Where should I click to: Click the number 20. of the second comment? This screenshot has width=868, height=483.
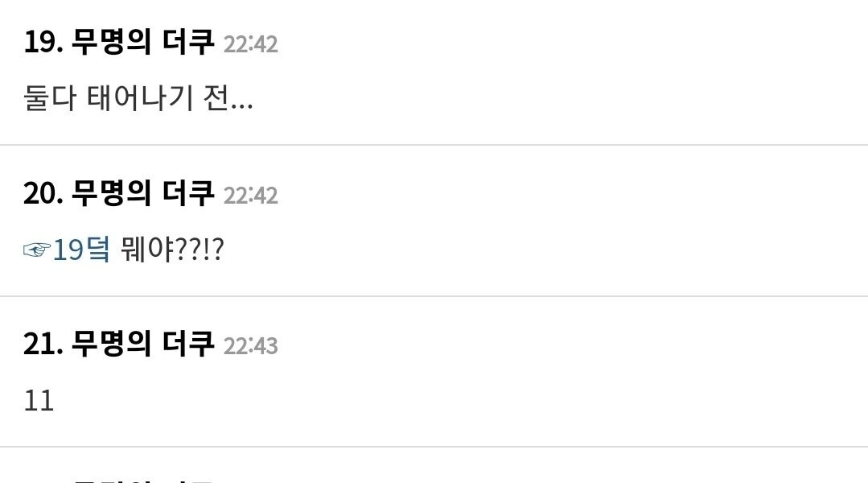point(43,193)
